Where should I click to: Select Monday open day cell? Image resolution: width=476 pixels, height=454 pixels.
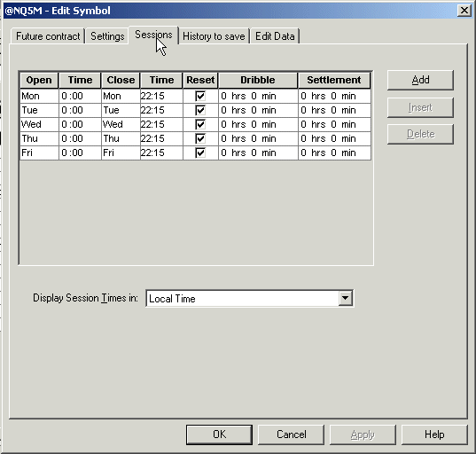(39, 97)
